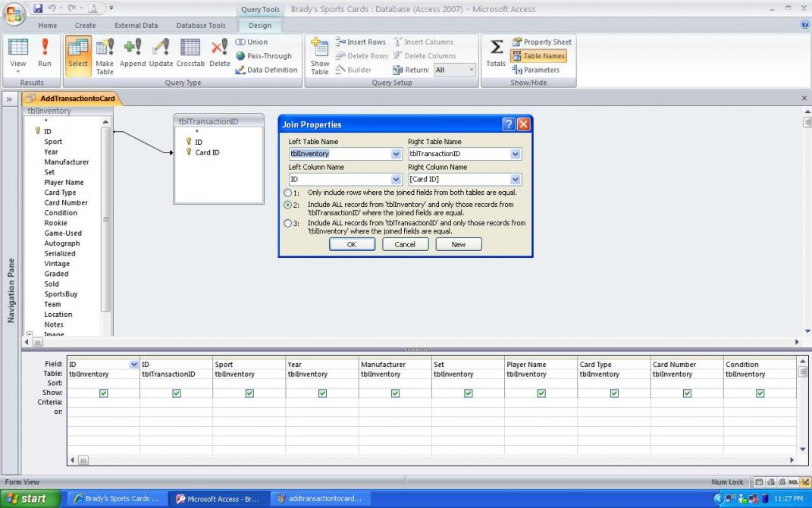Image resolution: width=812 pixels, height=508 pixels.
Task: Click Delete Rows in Query Setup
Action: pos(362,56)
